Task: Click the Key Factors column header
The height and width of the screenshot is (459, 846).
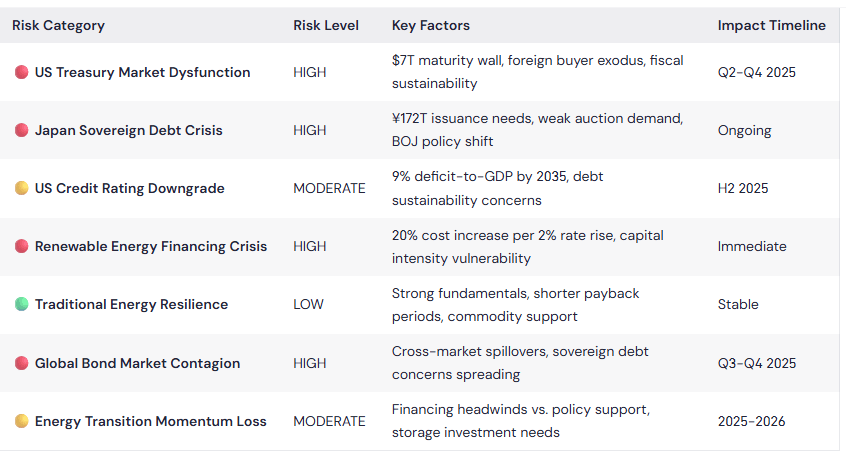Action: [x=431, y=25]
